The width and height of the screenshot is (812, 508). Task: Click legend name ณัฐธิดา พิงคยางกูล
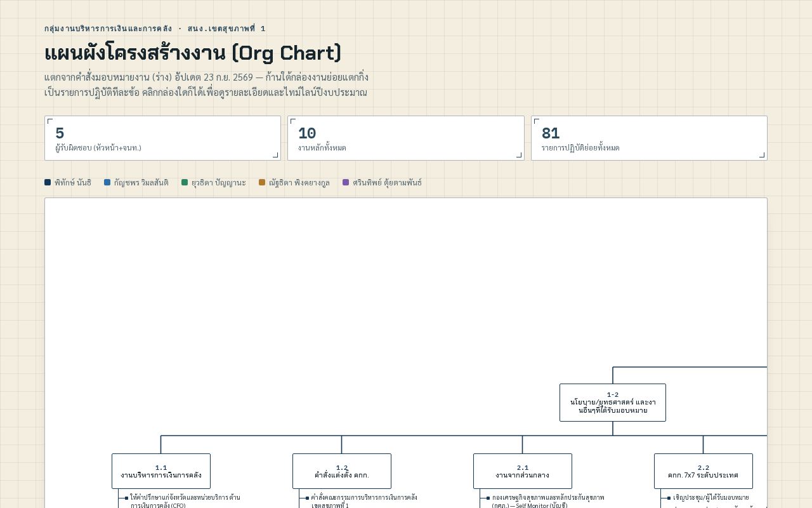299,183
